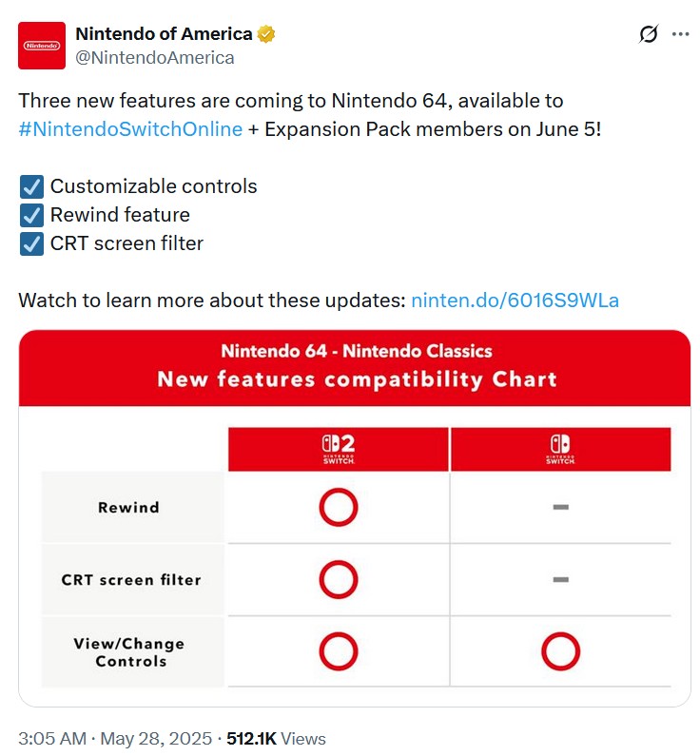Click the Nintendo of America display name
The height and width of the screenshot is (756, 700).
point(164,33)
